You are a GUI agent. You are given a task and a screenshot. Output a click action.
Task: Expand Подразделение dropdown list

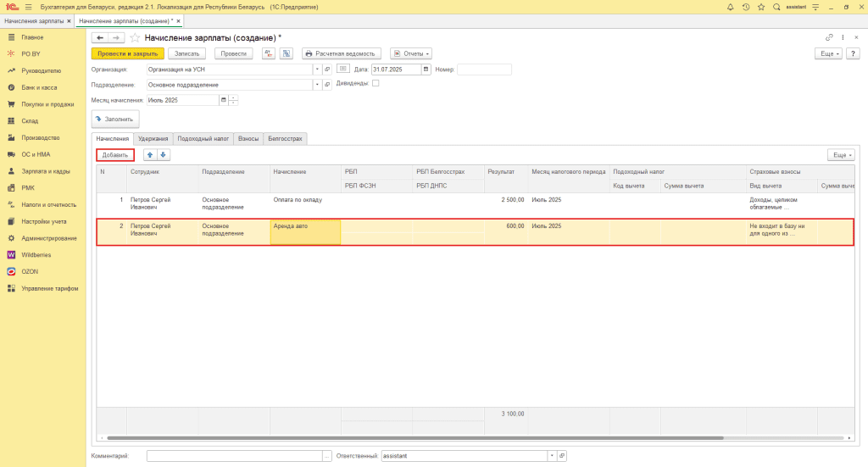point(317,85)
